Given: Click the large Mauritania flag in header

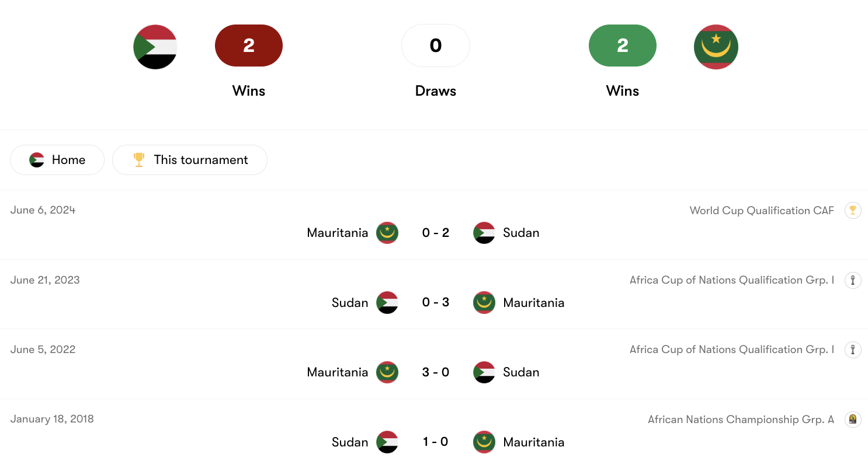Looking at the screenshot, I should click(x=716, y=47).
